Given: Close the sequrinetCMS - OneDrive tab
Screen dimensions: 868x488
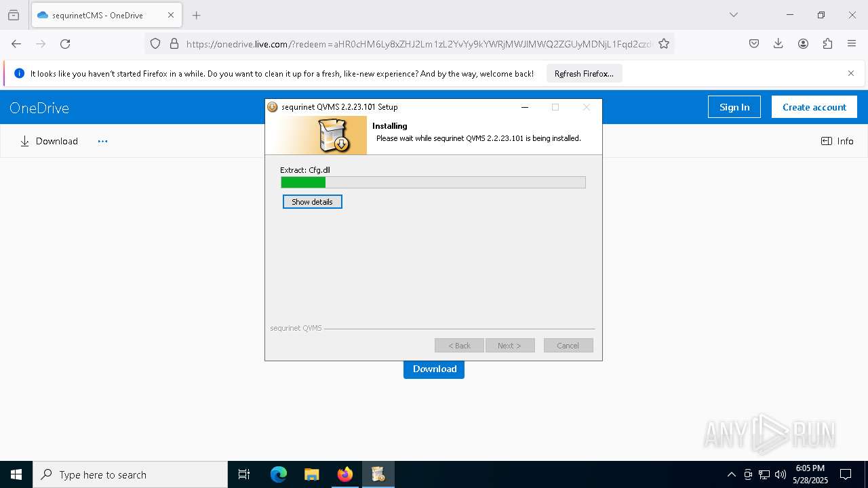Looking at the screenshot, I should pyautogui.click(x=171, y=15).
